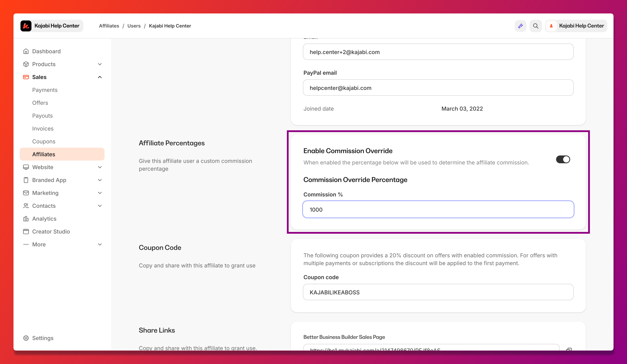Viewport: 627px width, 364px height.
Task: Click Kajabi Help Center breadcrumb
Action: [170, 26]
